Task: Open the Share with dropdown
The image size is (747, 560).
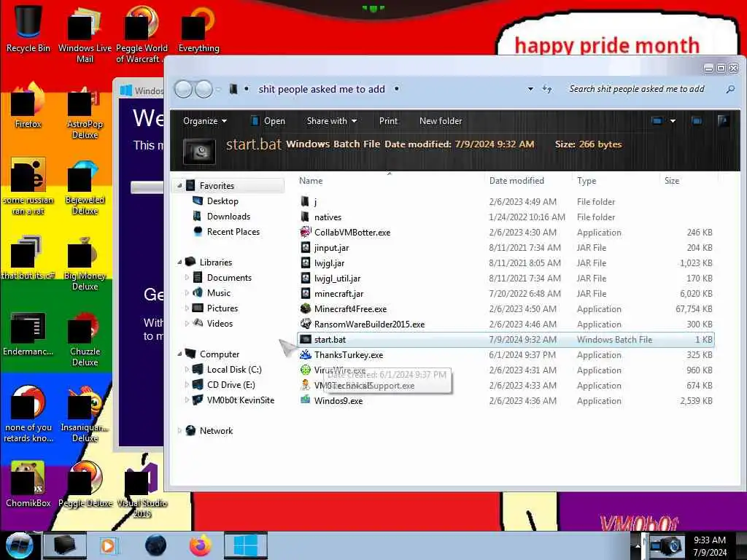Action: pos(332,121)
